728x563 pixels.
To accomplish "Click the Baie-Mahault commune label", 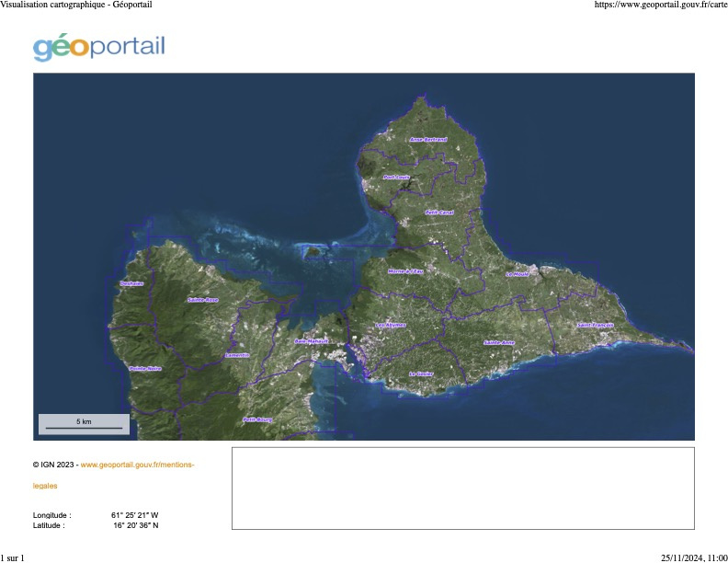I will pyautogui.click(x=311, y=340).
